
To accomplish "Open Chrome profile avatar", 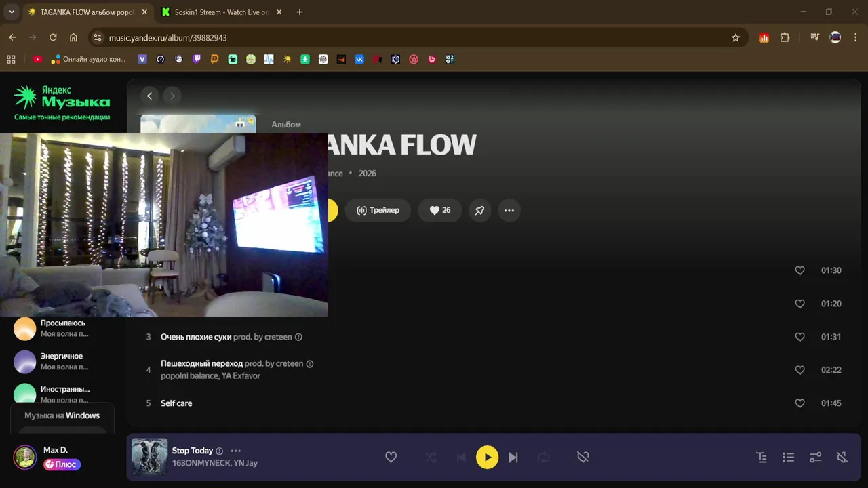I will (835, 38).
